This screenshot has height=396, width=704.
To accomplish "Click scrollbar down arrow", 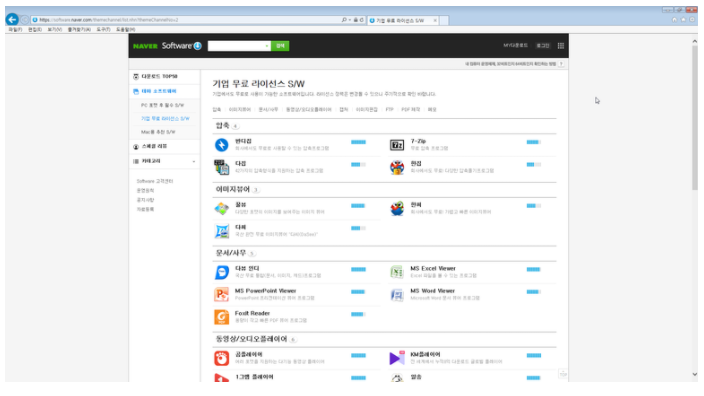I will pos(695,374).
